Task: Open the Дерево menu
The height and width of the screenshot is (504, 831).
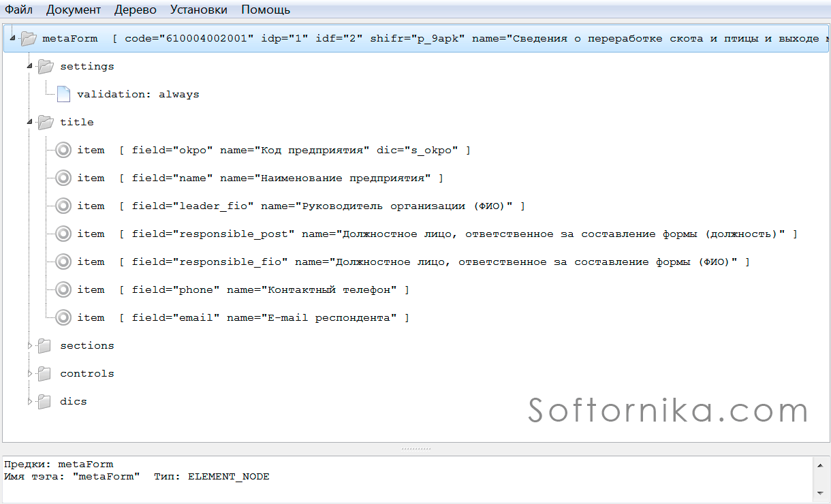Action: click(135, 10)
